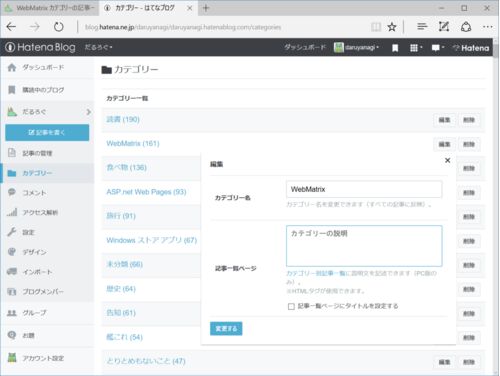The image size is (500, 376).
Task: Click 削除 button in 読書 row
Action: click(469, 120)
